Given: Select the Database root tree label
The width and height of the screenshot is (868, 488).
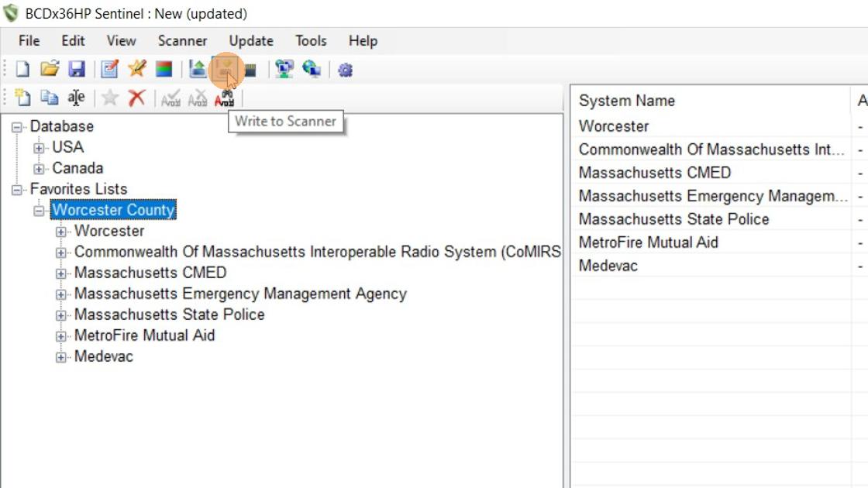Looking at the screenshot, I should tap(61, 126).
